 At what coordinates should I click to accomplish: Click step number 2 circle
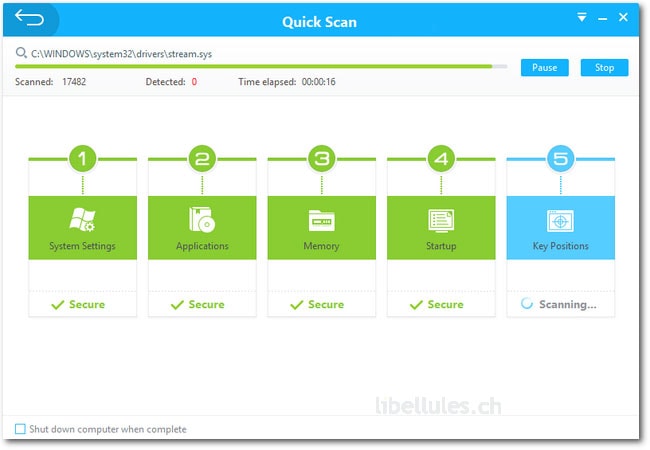click(202, 159)
